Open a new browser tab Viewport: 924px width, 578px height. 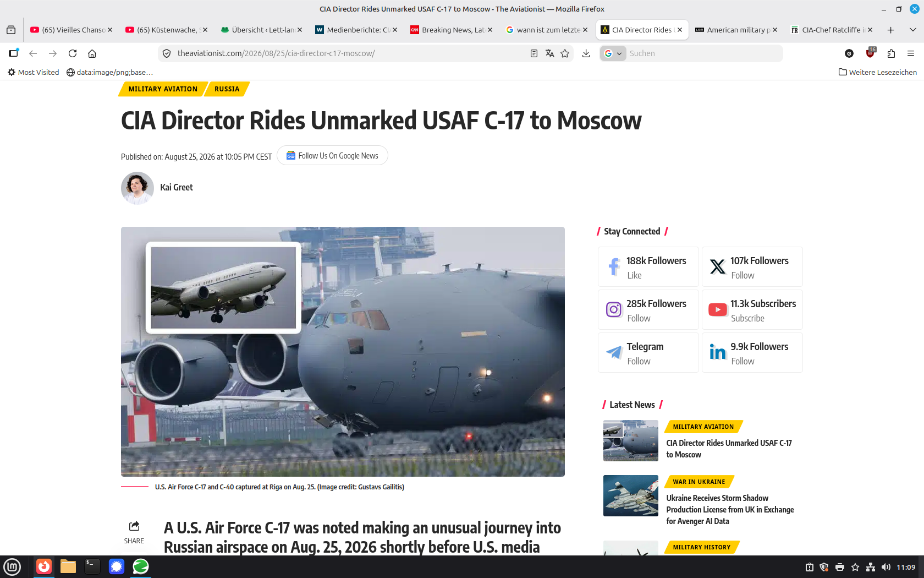[x=891, y=30]
